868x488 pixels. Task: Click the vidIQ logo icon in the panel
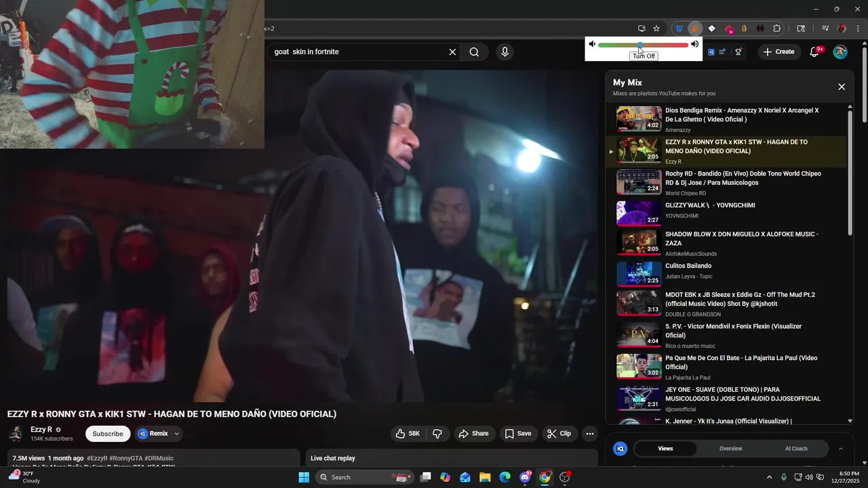[620, 449]
